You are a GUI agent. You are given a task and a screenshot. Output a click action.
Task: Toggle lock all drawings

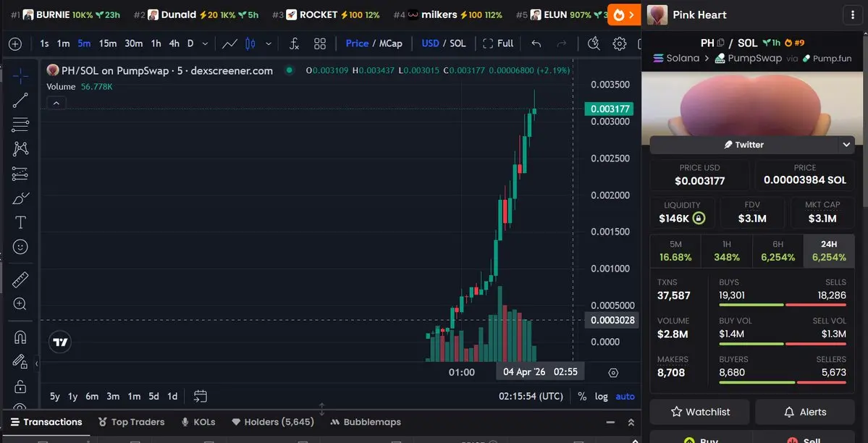[20, 386]
